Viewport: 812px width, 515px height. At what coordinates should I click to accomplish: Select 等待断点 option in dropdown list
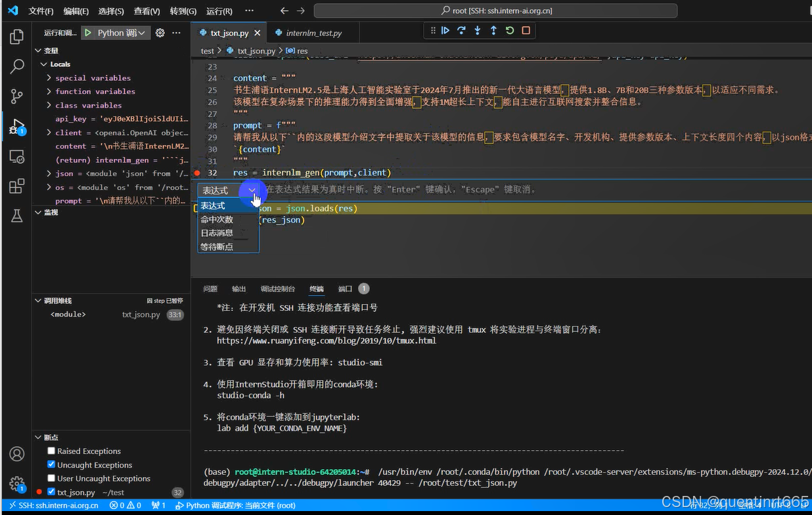click(x=229, y=247)
